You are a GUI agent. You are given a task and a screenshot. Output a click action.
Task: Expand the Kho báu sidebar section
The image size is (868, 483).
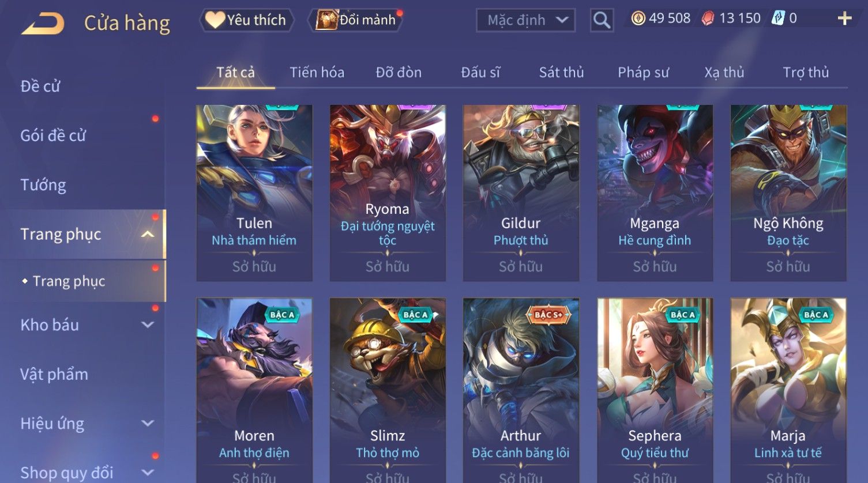click(x=148, y=324)
